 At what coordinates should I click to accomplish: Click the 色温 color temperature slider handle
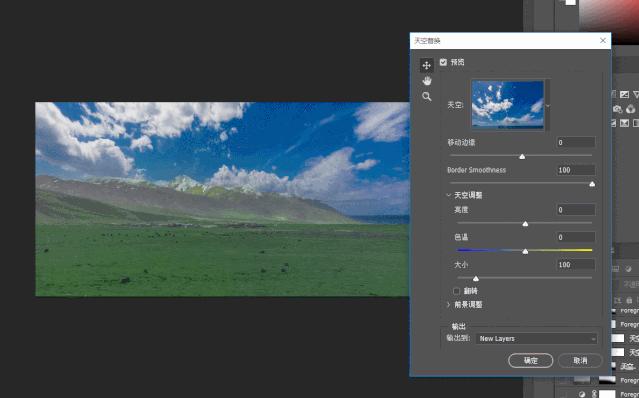tap(525, 251)
